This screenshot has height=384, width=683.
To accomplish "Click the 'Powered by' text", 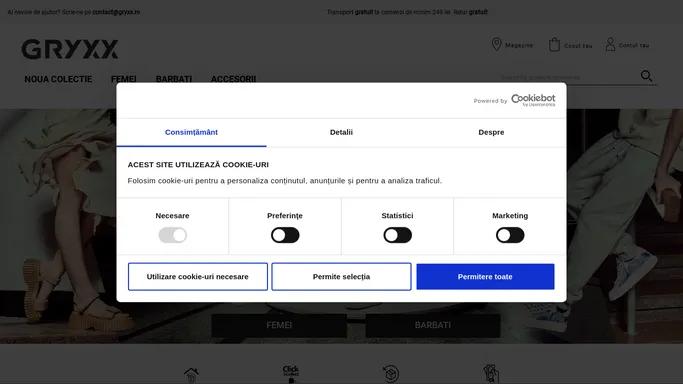I will click(490, 101).
